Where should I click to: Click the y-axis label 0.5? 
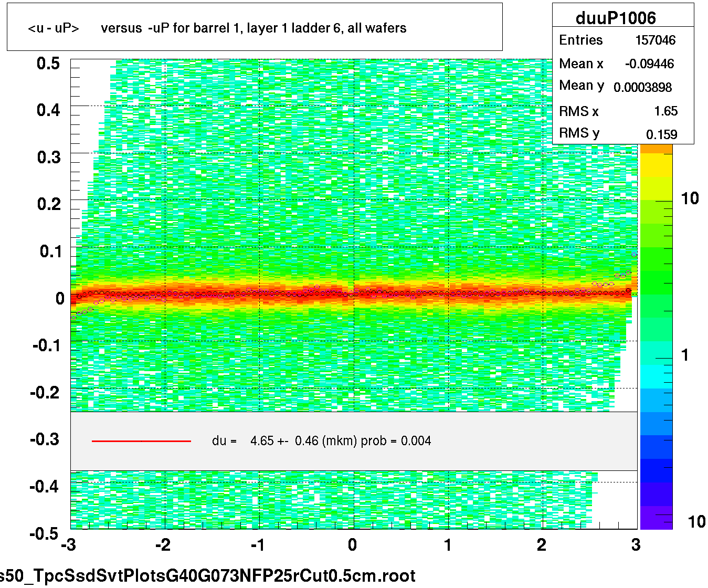coord(48,64)
